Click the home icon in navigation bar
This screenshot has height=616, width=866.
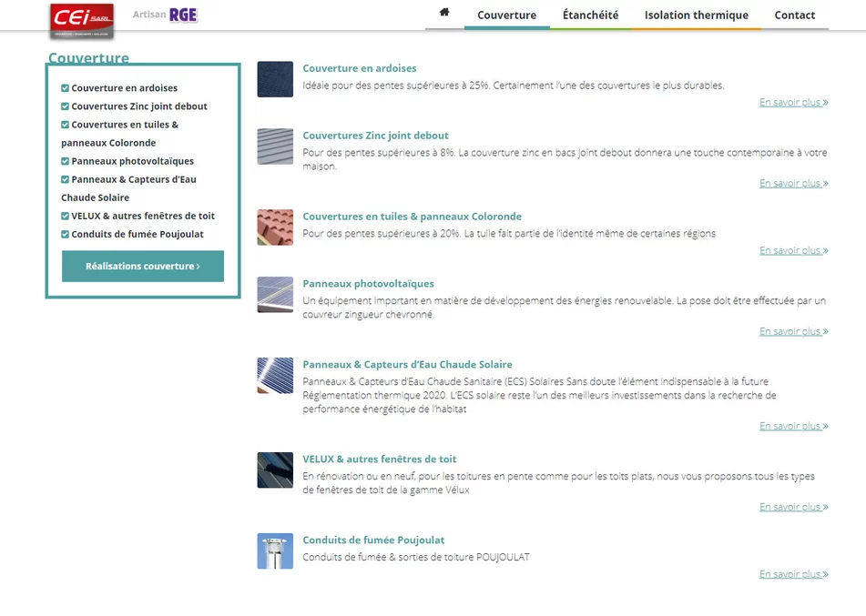tap(444, 13)
